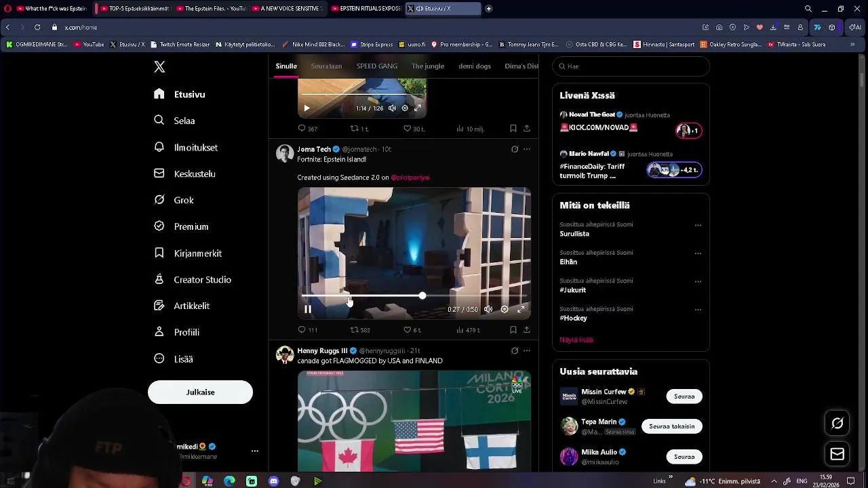Expand Lisää more options

[x=174, y=359]
